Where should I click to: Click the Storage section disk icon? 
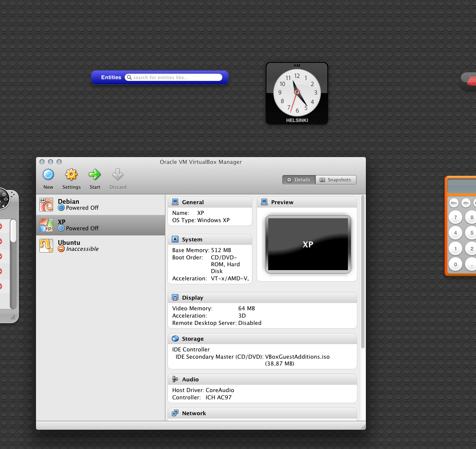pos(175,339)
